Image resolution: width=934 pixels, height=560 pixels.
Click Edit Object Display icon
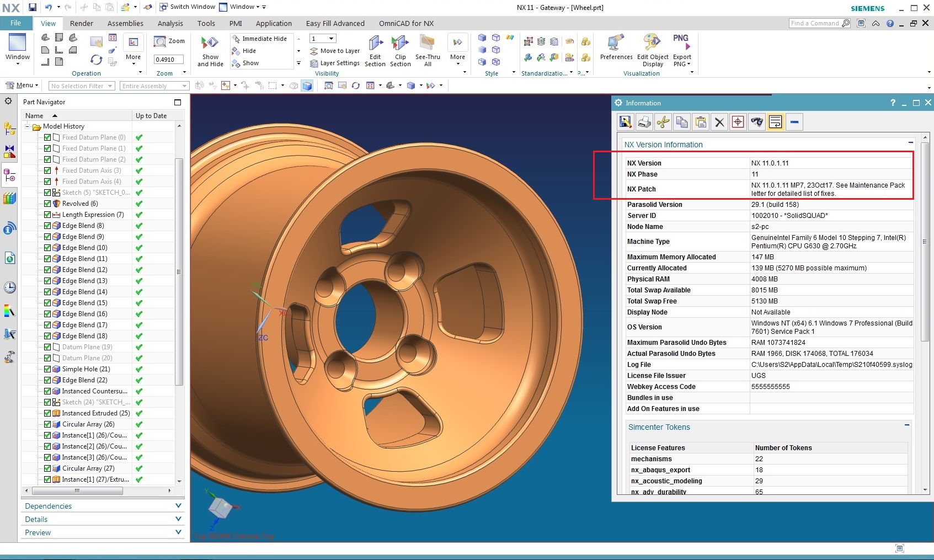(653, 51)
